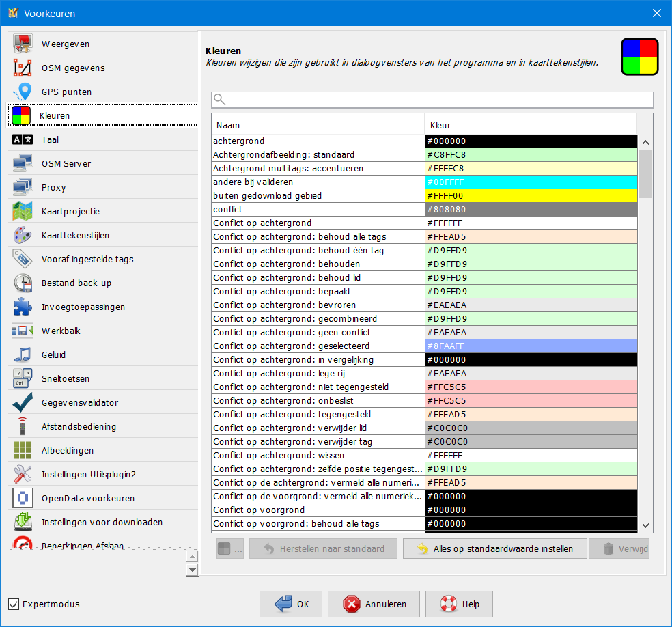Click the search magnifier icon
672x627 pixels.
[219, 100]
